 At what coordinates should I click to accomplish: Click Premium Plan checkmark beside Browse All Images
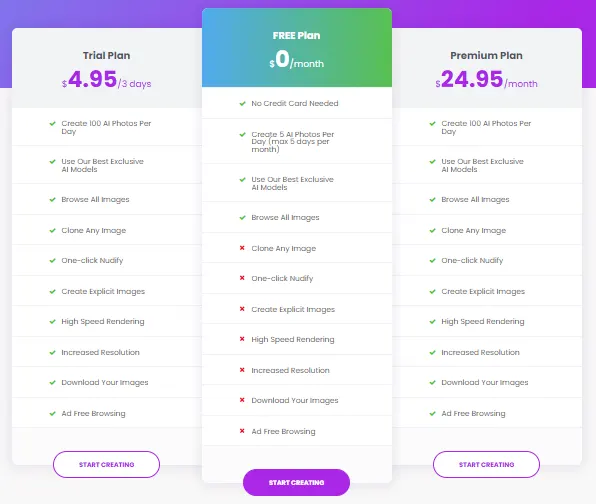point(433,200)
